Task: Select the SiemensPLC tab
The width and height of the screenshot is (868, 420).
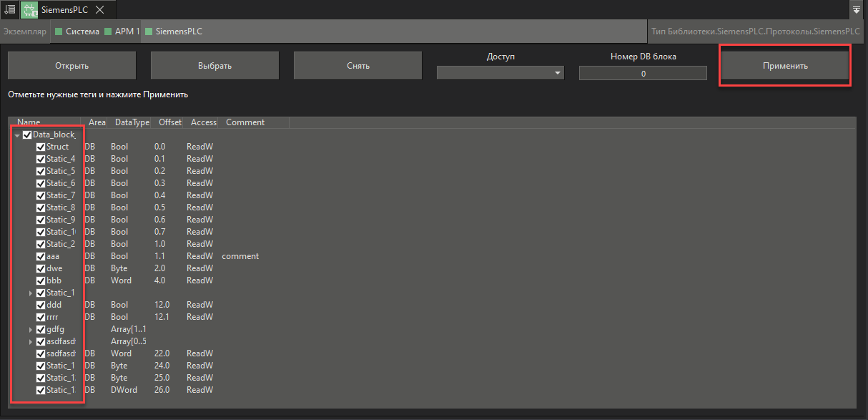Action: [64, 9]
